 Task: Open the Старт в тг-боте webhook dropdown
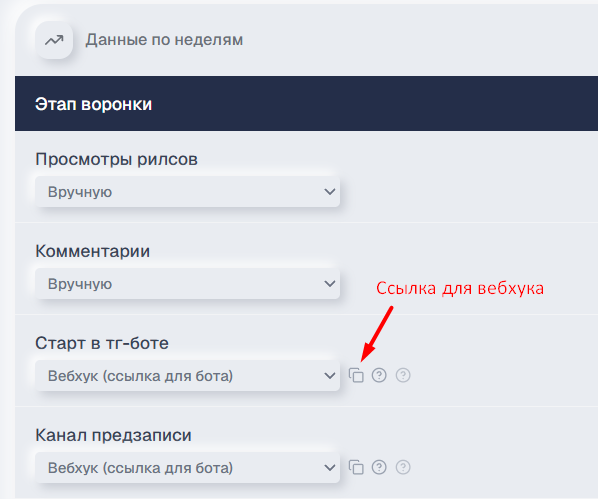pos(187,376)
